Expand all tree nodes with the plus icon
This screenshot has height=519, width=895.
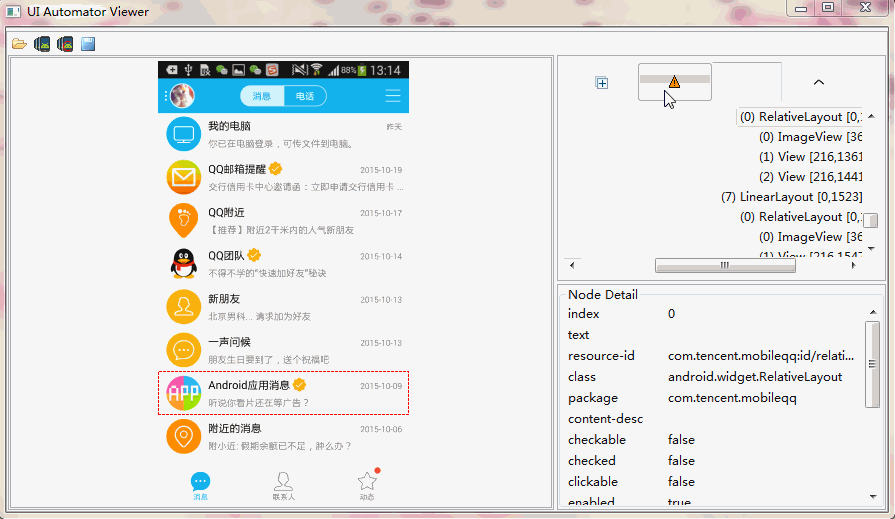[602, 83]
